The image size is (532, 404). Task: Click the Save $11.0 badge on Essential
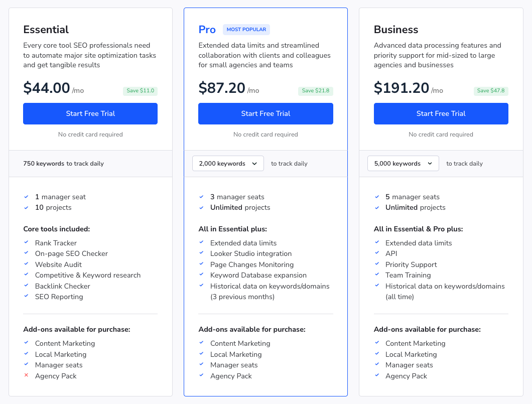click(x=141, y=91)
